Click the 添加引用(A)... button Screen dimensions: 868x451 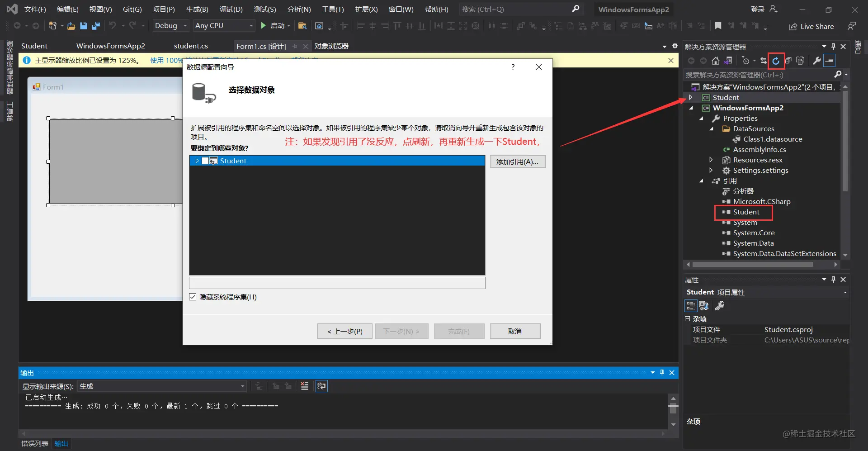[518, 161]
